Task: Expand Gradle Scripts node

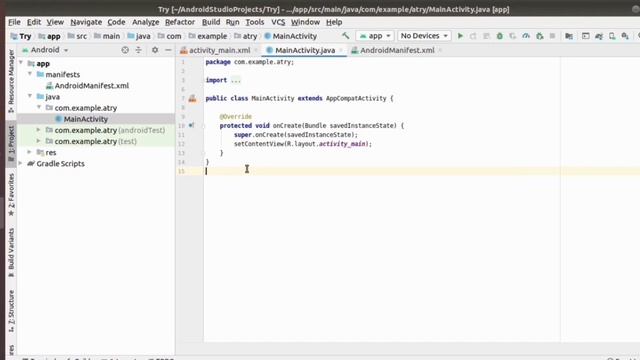Action: click(x=20, y=163)
